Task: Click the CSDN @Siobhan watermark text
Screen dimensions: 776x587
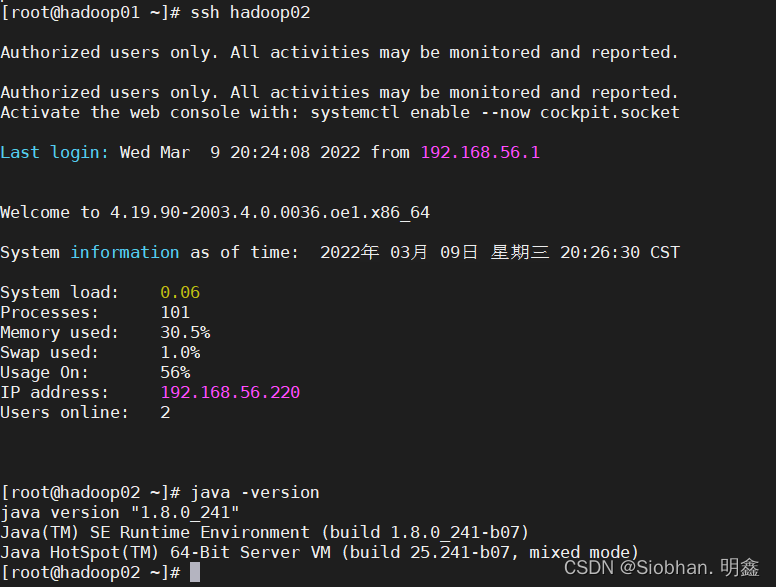Action: [661, 568]
